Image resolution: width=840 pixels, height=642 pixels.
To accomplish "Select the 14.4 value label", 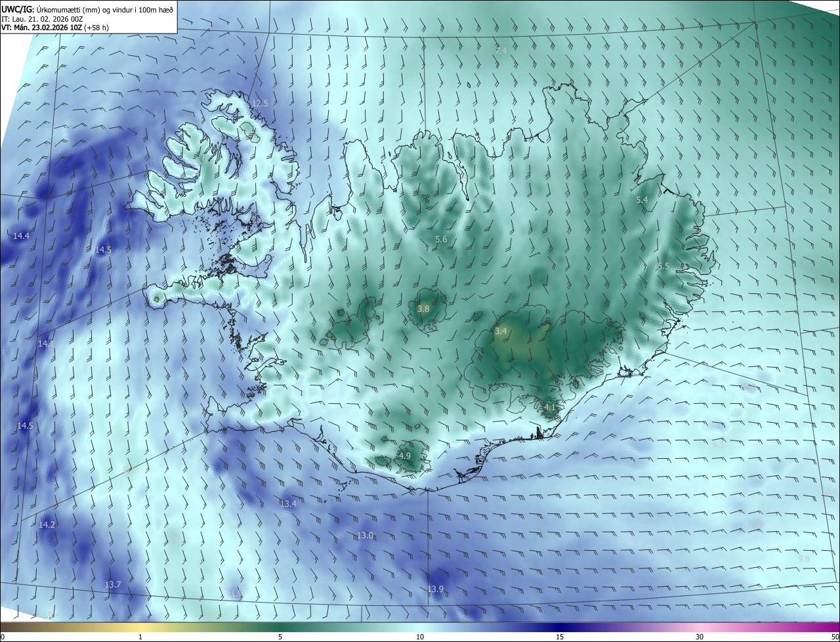I will [x=21, y=236].
